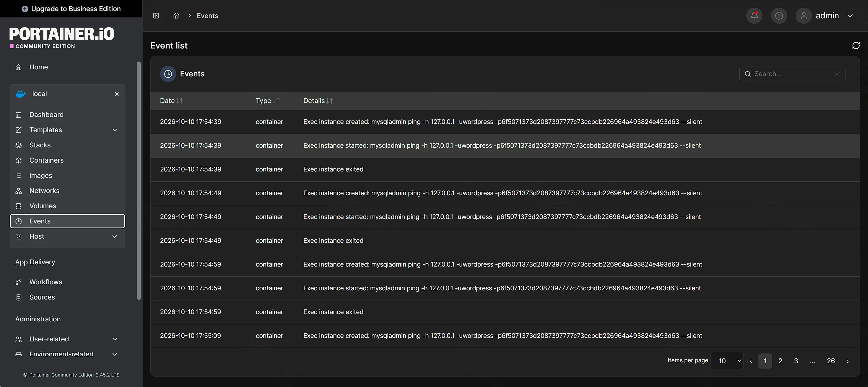The image size is (868, 387).
Task: Click Upgrade to Business Edition banner
Action: pos(71,9)
